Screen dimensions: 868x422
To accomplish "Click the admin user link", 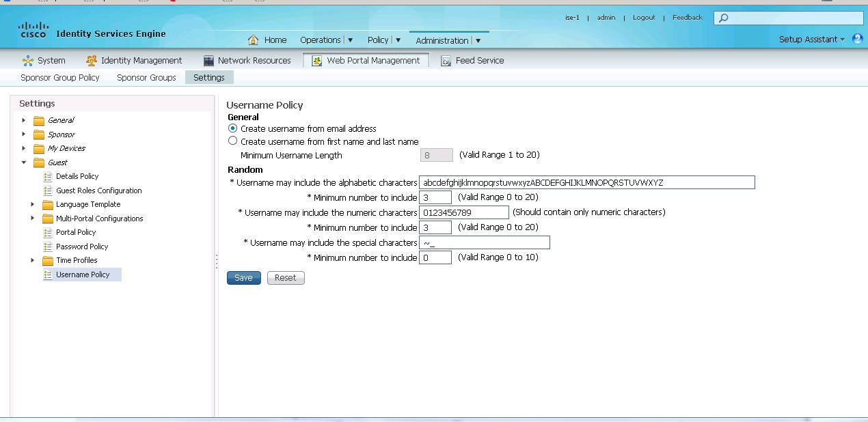I will click(606, 18).
